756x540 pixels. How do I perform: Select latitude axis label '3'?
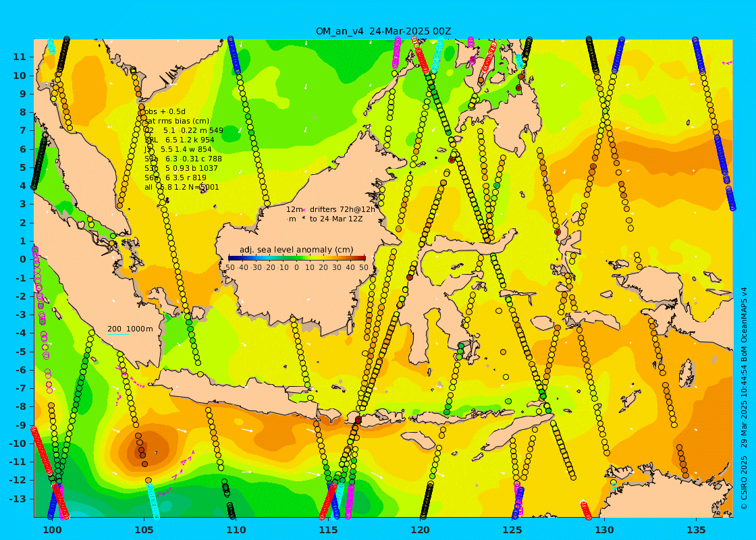[x=23, y=204]
